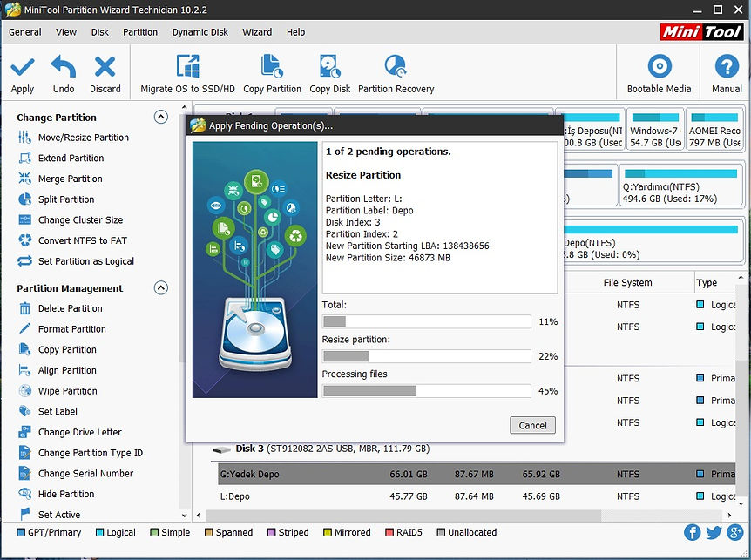Image resolution: width=751 pixels, height=560 pixels.
Task: Start Partition Recovery tool
Action: click(x=396, y=74)
